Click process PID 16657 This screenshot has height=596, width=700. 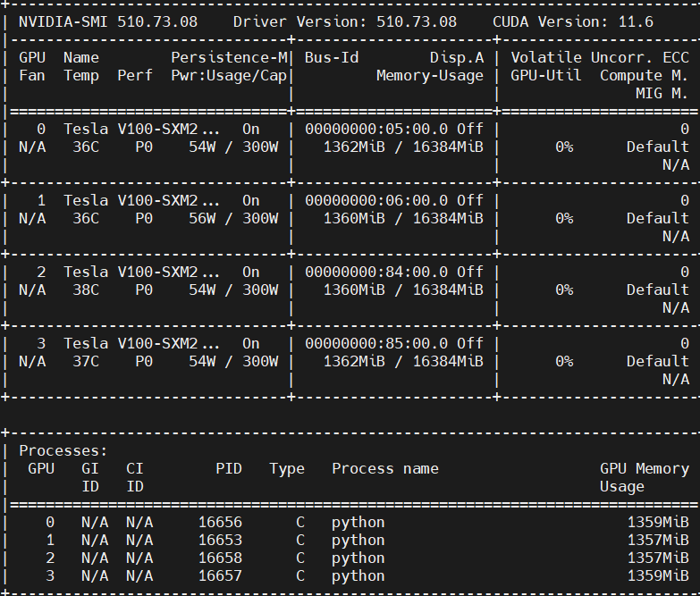coord(220,576)
